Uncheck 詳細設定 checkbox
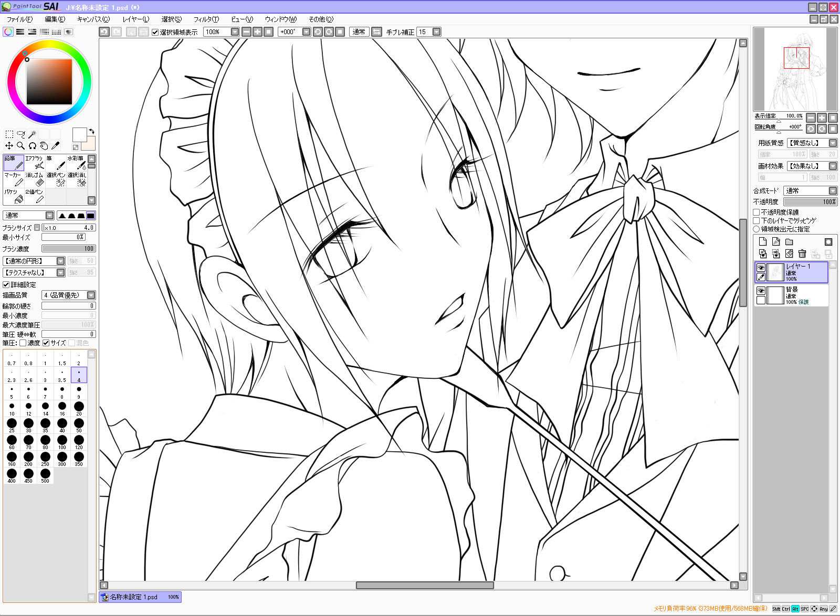 coord(6,284)
